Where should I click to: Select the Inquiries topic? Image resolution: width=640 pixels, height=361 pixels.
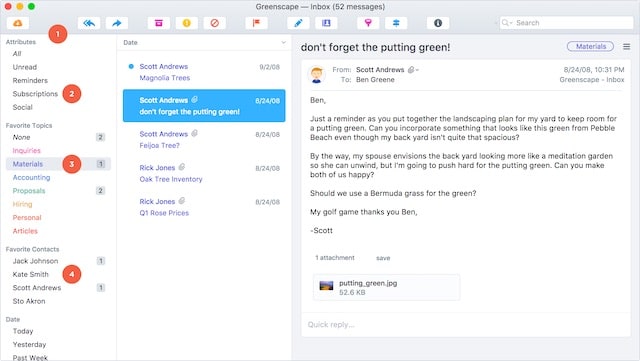pos(27,151)
